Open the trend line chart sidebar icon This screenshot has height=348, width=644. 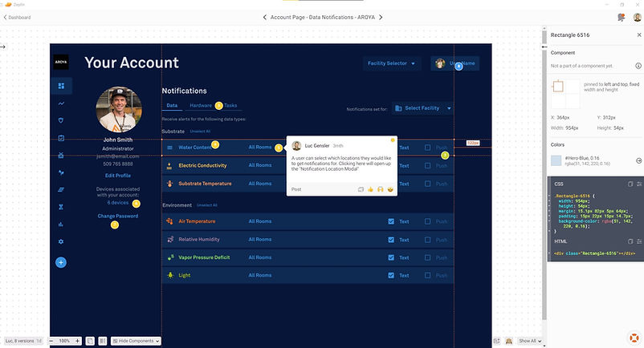(61, 103)
